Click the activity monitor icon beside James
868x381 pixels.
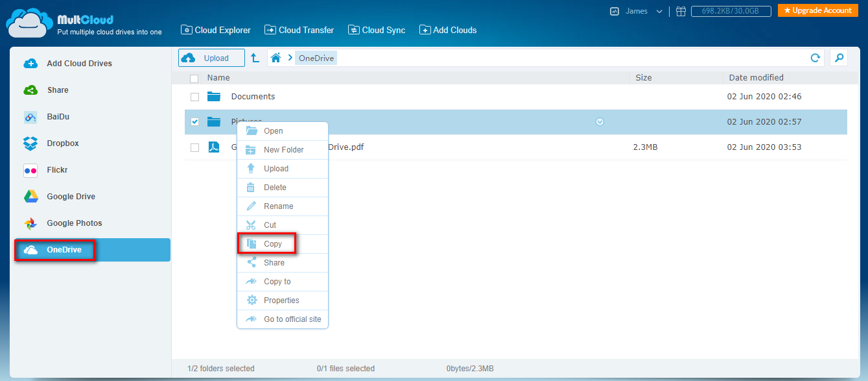615,11
